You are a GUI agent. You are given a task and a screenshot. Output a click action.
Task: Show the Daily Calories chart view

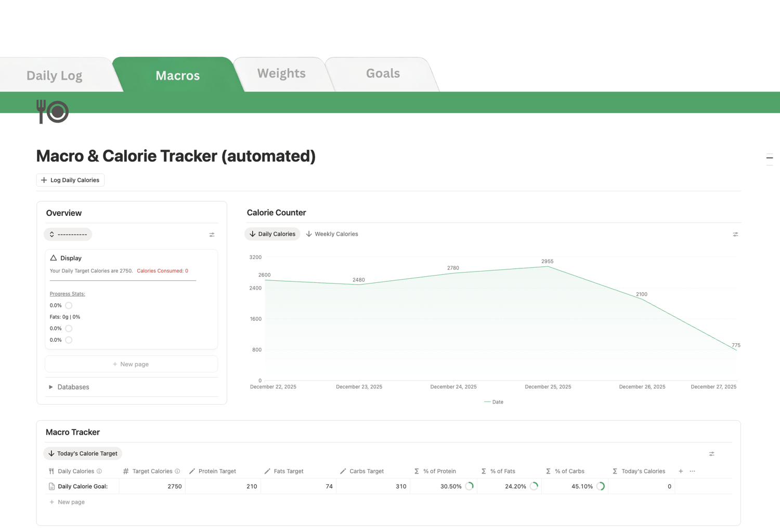coord(272,234)
